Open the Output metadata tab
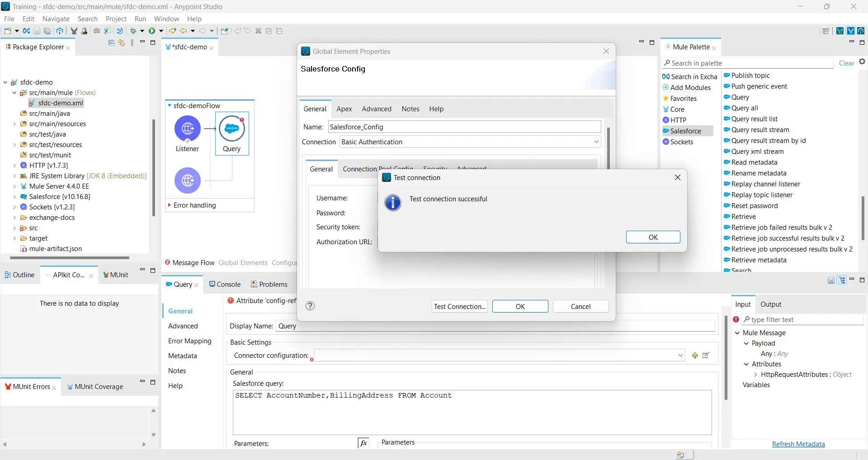 coord(771,304)
